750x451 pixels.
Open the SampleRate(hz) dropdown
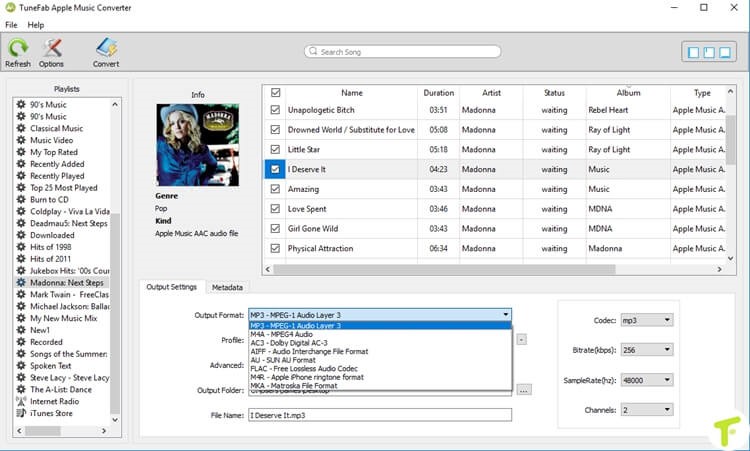click(647, 380)
